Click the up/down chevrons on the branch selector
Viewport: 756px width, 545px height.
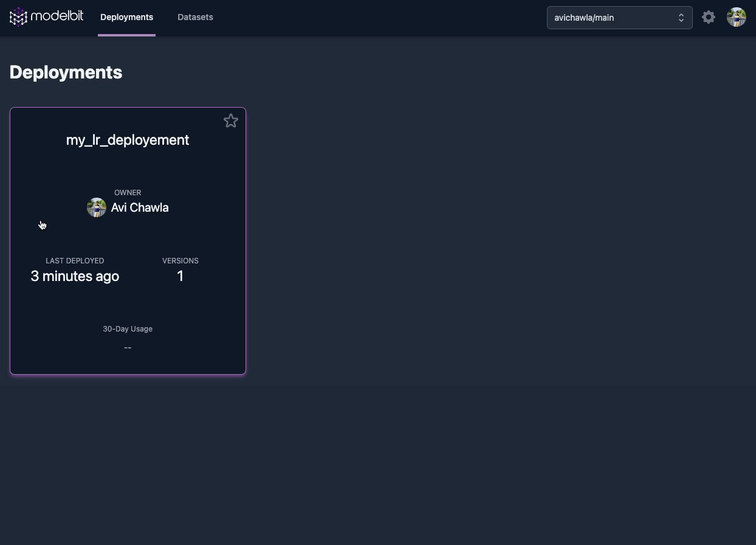(681, 18)
